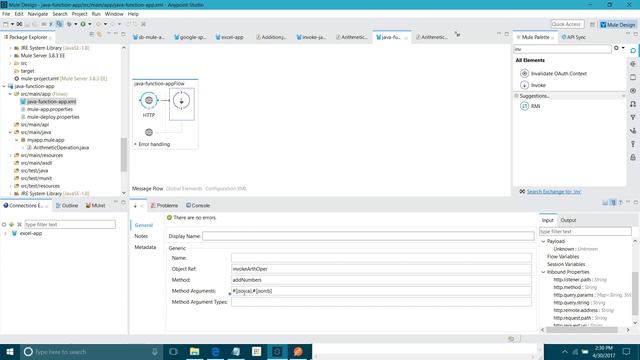Open the Problems tab
The image size is (640, 360).
[164, 206]
